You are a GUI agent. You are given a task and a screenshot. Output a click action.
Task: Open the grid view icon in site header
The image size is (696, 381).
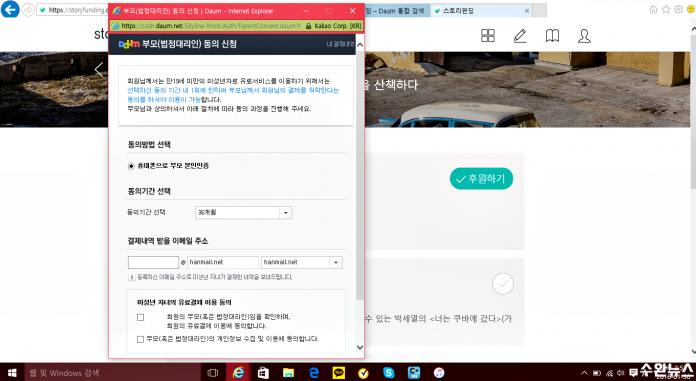point(487,36)
